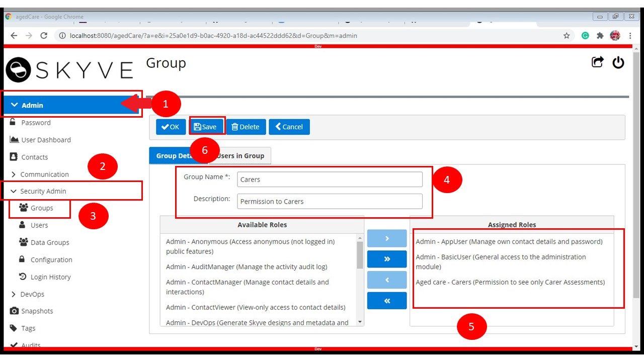Click the Data Groups people icon
The image size is (644, 362).
coord(23,242)
